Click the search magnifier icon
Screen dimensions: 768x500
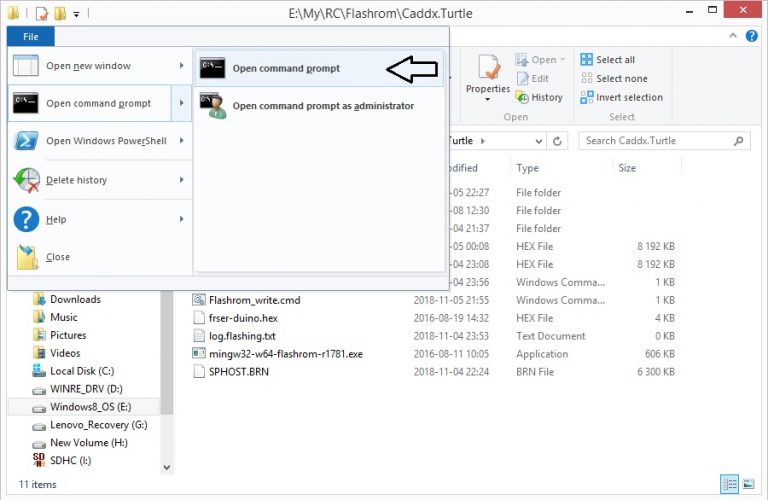point(739,141)
